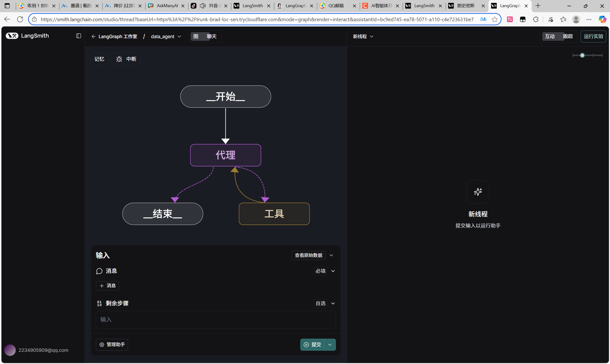Click the 运行实验 button

pos(593,36)
